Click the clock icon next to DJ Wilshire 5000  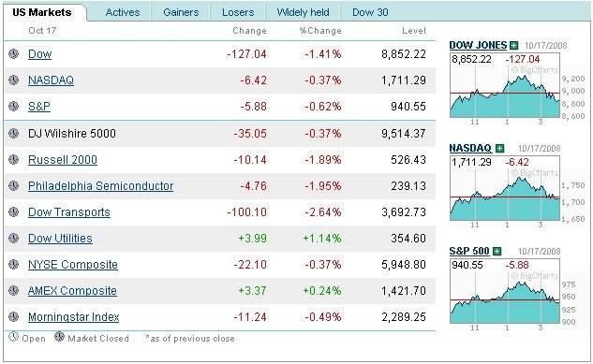pos(14,133)
